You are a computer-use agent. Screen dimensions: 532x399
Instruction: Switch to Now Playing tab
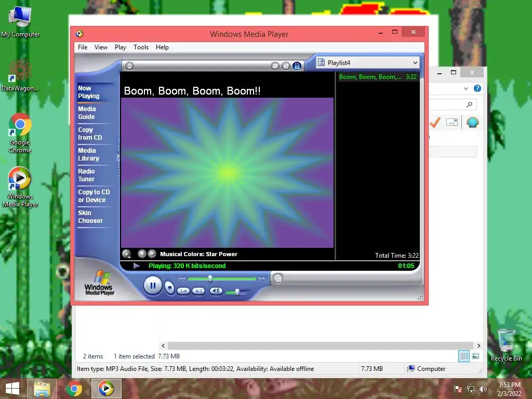[x=88, y=92]
